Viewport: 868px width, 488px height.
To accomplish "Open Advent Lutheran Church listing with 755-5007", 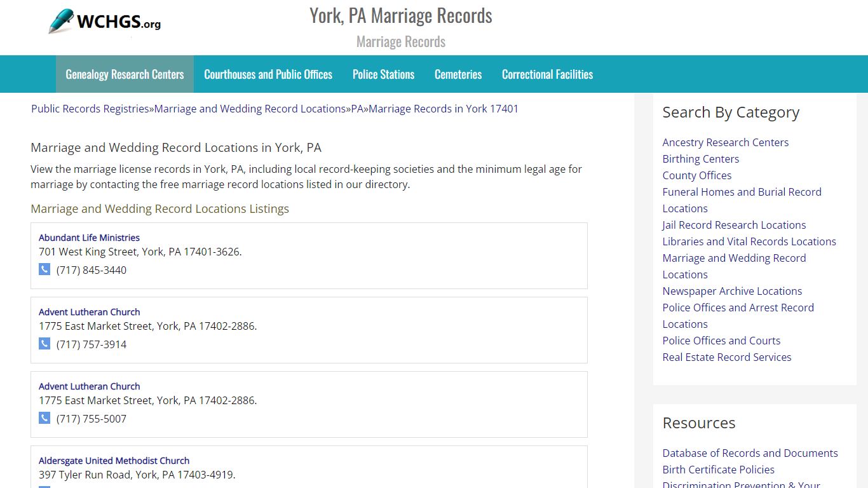I will point(89,386).
